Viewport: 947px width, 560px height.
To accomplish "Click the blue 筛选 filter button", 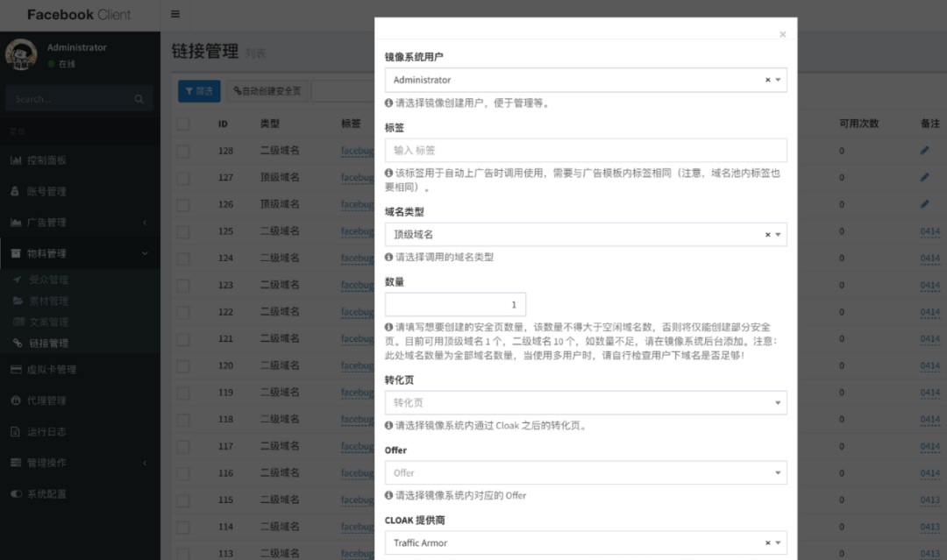I will click(x=199, y=91).
